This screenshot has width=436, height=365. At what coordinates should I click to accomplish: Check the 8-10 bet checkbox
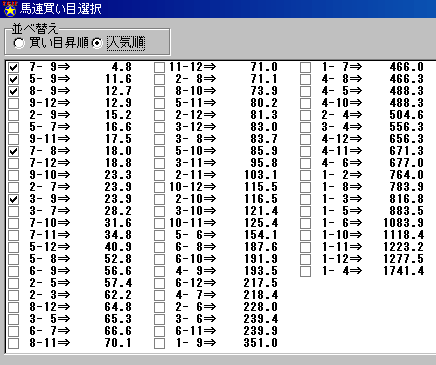(159, 91)
